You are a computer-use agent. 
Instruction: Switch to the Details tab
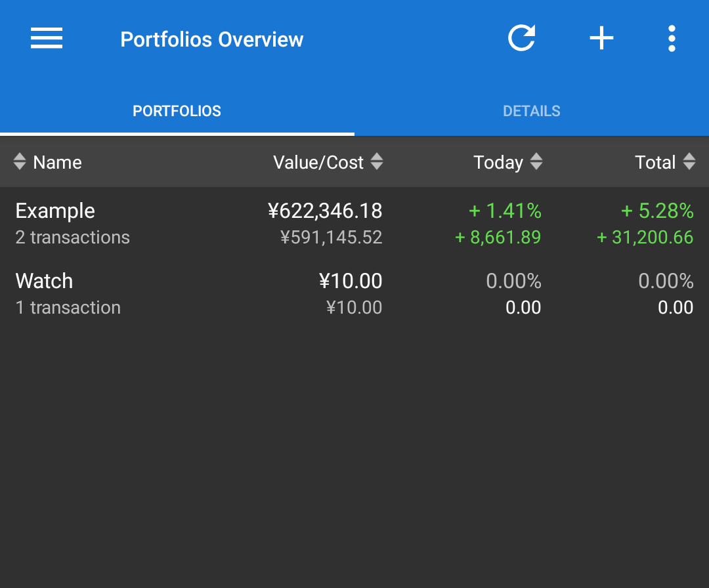tap(531, 111)
